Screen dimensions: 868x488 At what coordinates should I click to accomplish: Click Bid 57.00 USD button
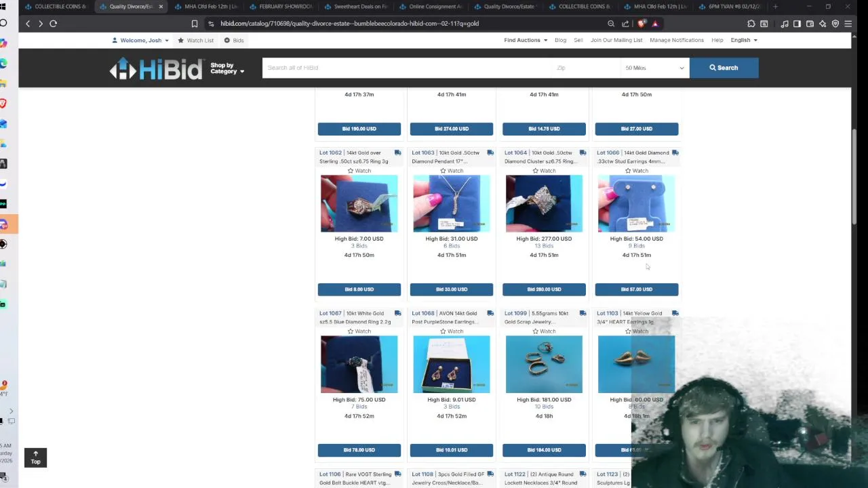pyautogui.click(x=636, y=289)
